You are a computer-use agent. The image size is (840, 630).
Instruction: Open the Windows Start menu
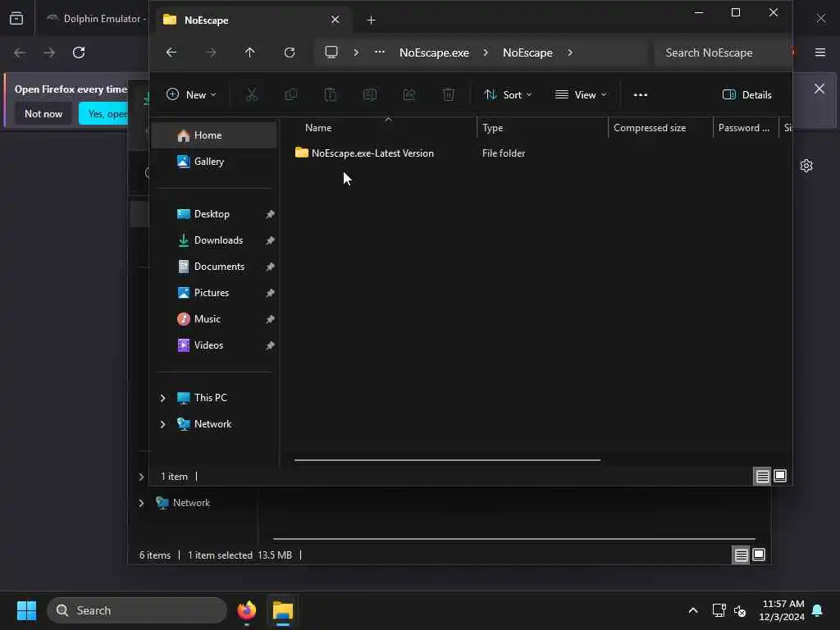[26, 610]
